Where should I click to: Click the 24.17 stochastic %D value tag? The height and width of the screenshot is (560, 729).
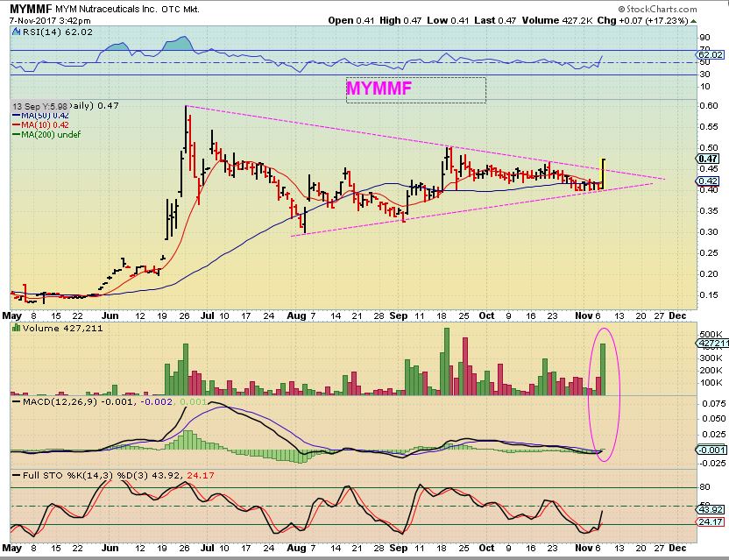[711, 521]
